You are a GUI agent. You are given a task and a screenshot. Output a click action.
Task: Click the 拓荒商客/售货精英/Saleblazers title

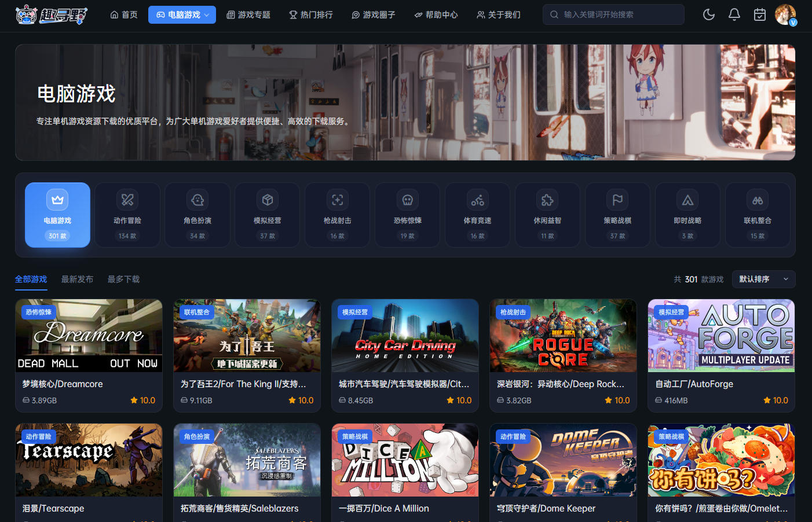pos(240,508)
